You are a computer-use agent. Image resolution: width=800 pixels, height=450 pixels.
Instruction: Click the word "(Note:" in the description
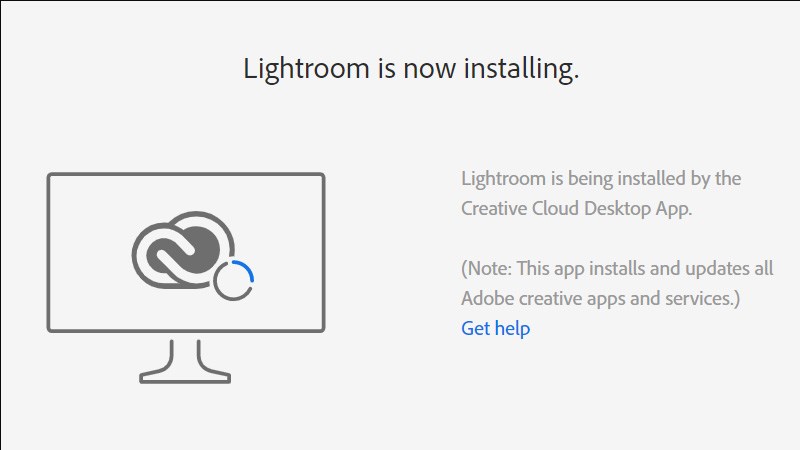(489, 269)
